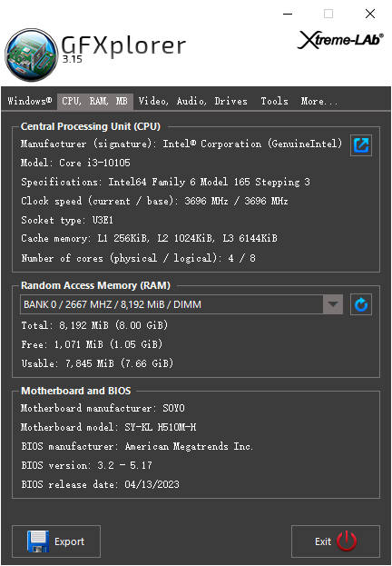Click the Cache memory L1 256KiB line
The height and width of the screenshot is (566, 392).
tap(149, 238)
